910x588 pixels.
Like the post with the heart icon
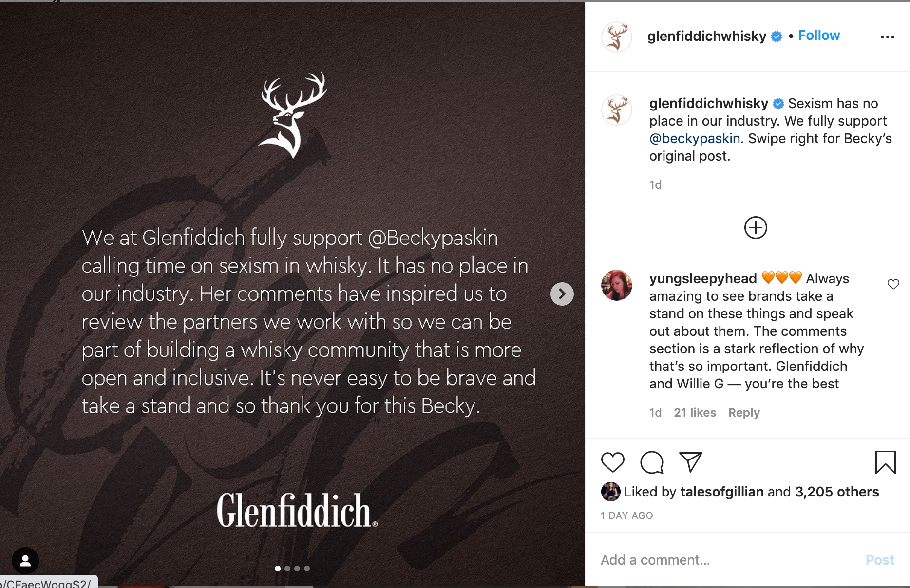612,462
